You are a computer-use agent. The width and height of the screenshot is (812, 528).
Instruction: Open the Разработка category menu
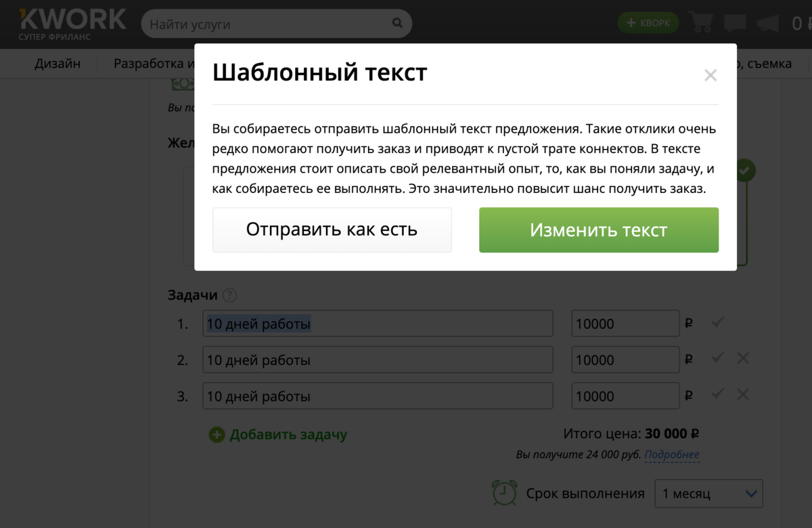click(x=154, y=64)
